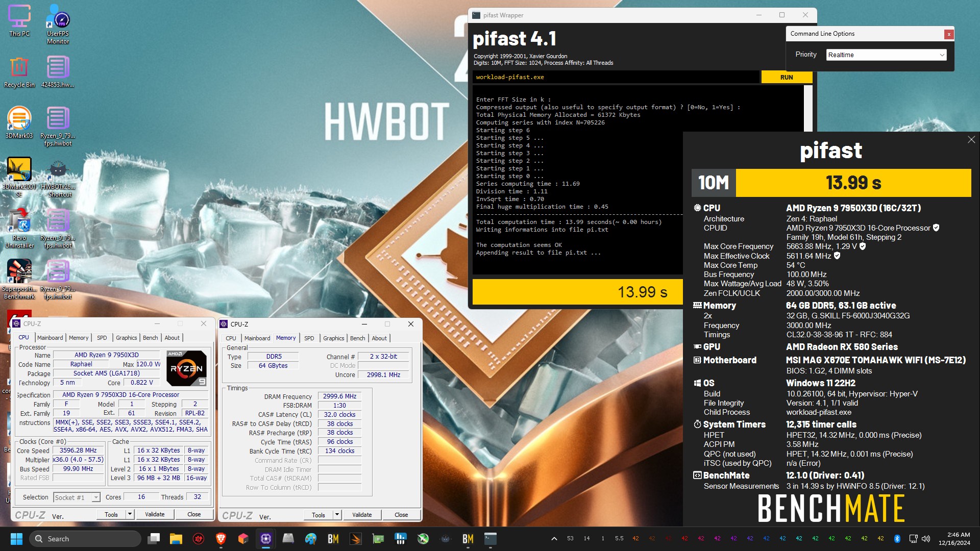Screen dimensions: 980x551
Task: Open Revo Uninstaller desktop icon
Action: coord(19,228)
